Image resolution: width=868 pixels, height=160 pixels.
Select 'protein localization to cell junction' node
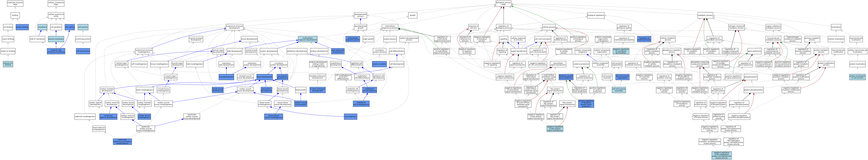click(857, 77)
